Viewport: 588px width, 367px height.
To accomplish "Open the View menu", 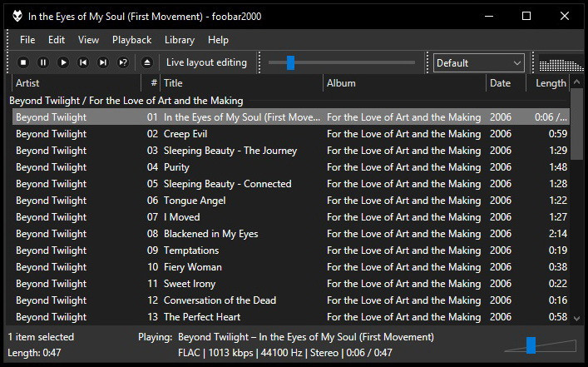I will (x=88, y=39).
